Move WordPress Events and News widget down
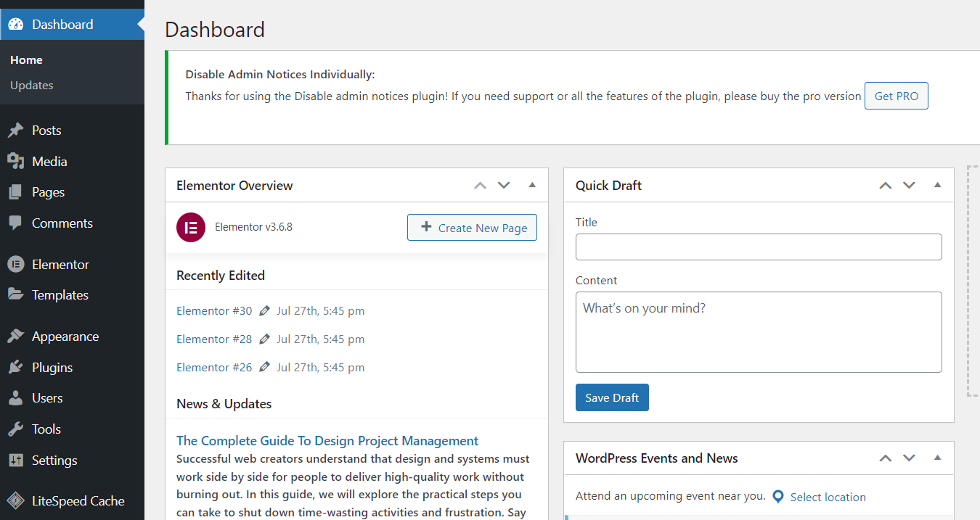The image size is (980, 520). [909, 458]
